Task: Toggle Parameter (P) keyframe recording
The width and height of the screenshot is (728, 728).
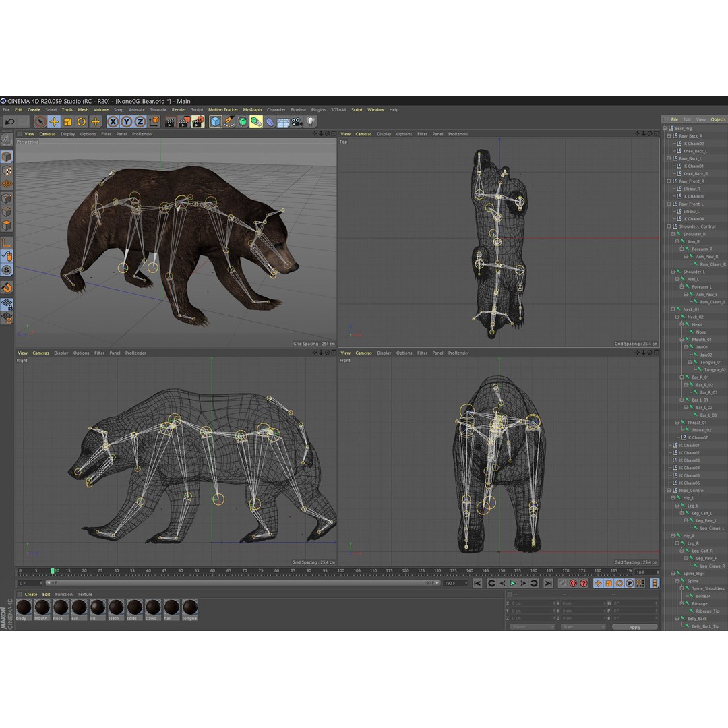Action: 630,583
